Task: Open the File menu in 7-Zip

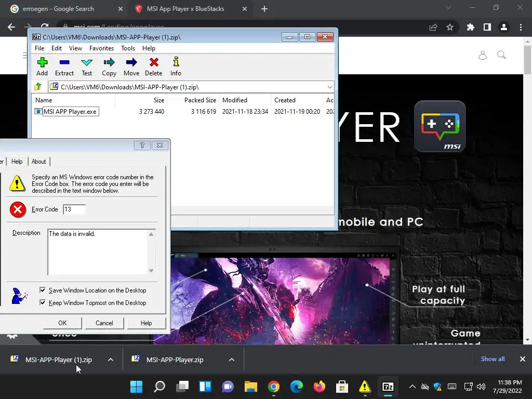Action: point(39,48)
